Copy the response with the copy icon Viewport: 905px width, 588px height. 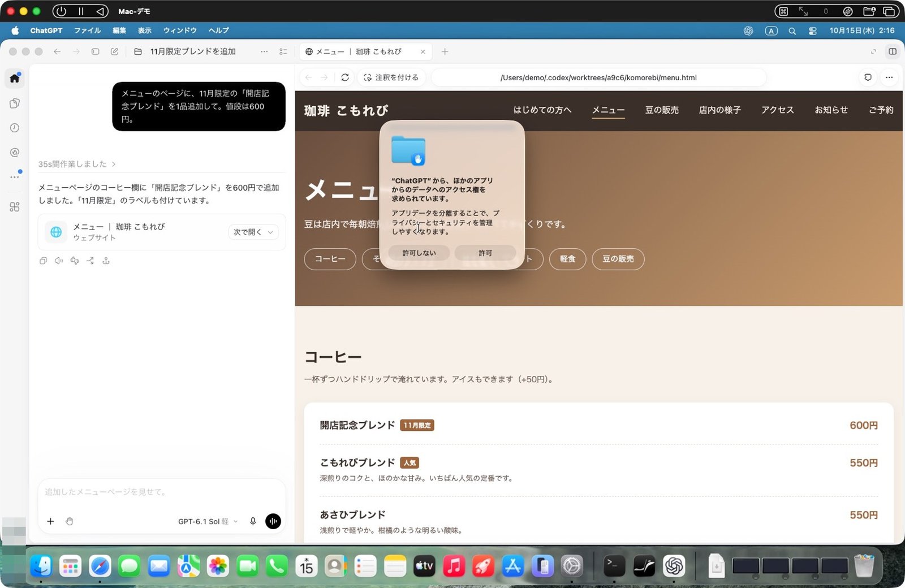coord(43,261)
